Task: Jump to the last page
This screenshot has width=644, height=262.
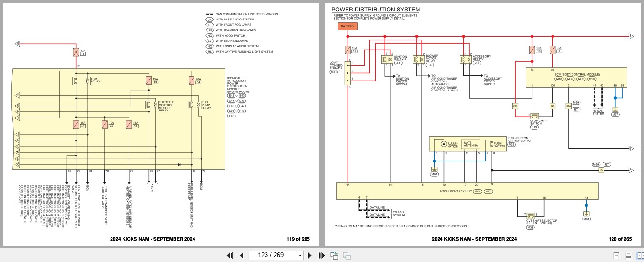Action: tap(321, 255)
